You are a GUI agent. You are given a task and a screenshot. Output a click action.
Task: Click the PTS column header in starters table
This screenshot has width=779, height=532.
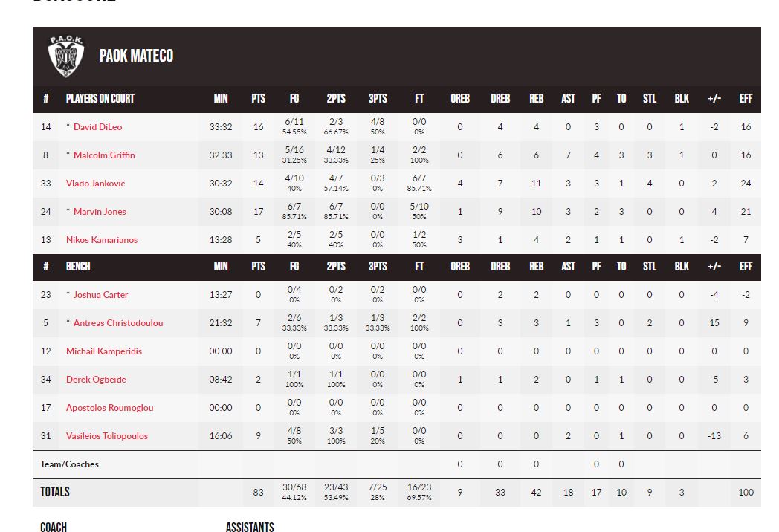click(x=259, y=98)
